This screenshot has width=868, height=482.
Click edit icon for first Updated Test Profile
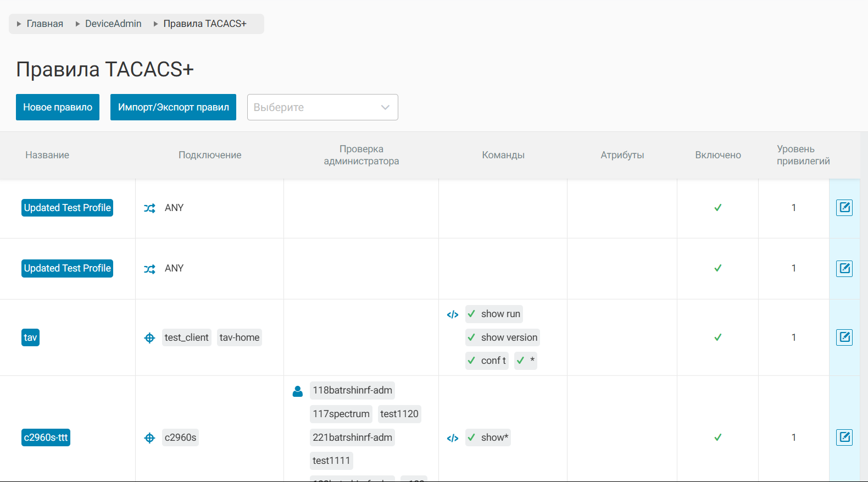click(x=844, y=208)
